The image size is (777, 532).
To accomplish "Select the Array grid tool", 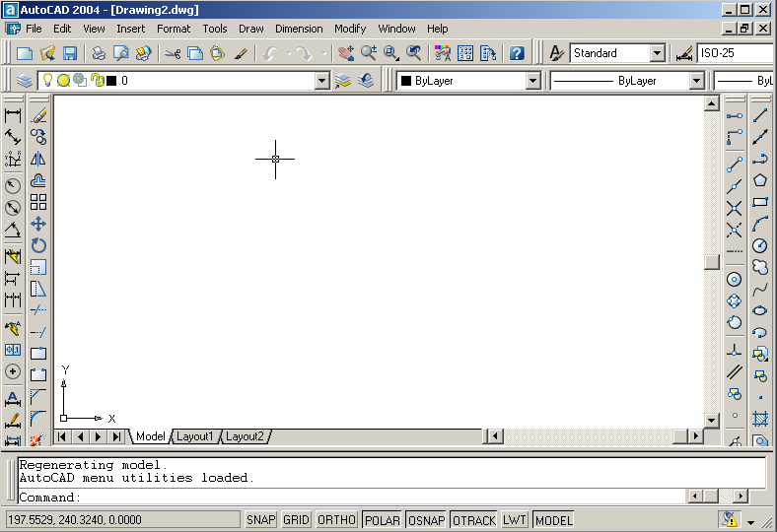I will click(38, 202).
